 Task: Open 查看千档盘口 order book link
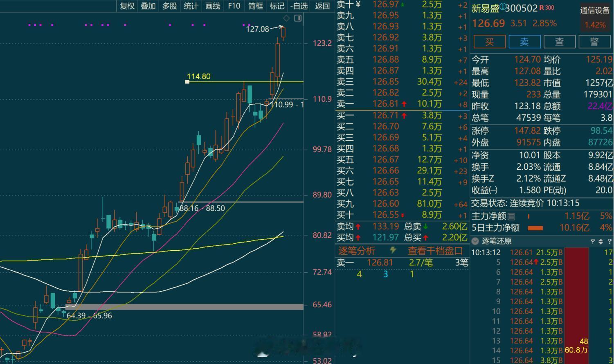[435, 251]
